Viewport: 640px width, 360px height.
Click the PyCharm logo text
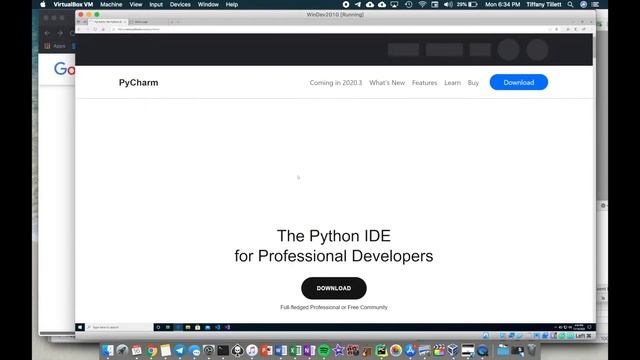point(138,82)
